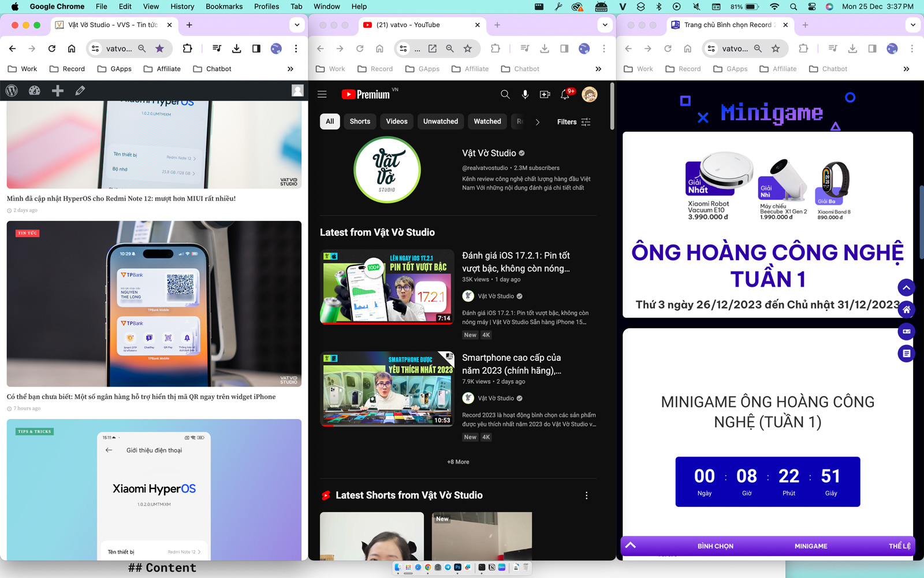Open the YouTube Create video icon

pyautogui.click(x=545, y=94)
